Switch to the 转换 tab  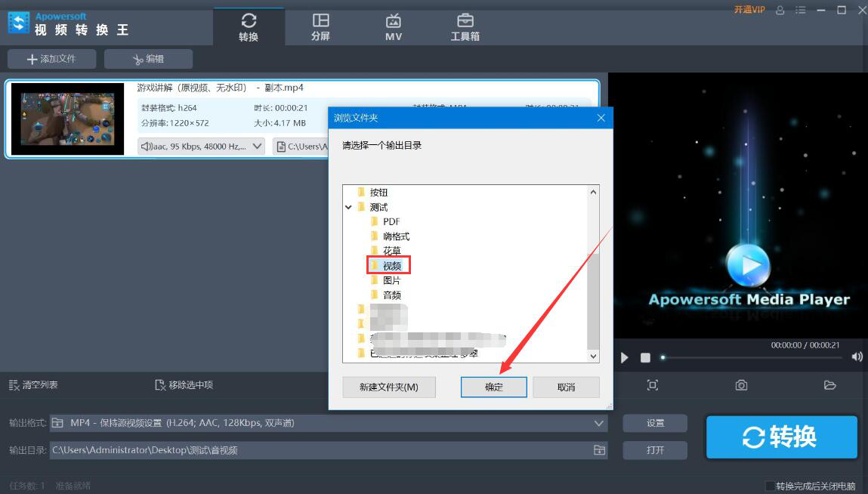[249, 27]
